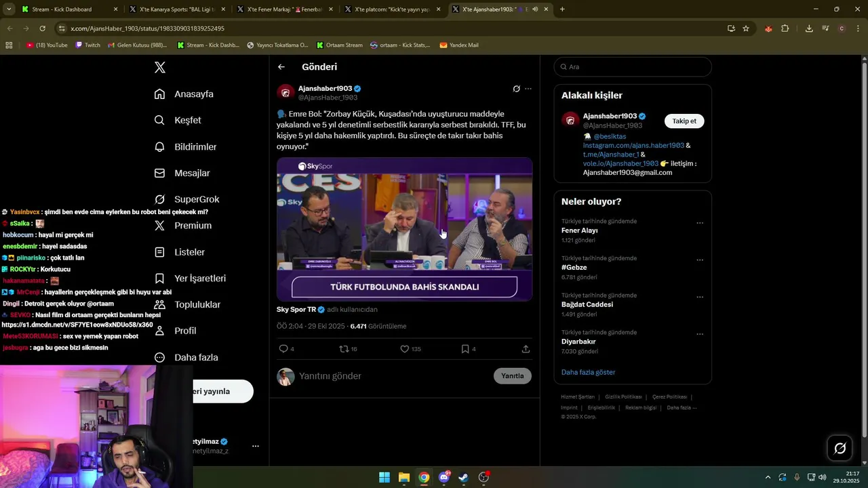
Task: Switch to X'te platcom tab
Action: [393, 9]
